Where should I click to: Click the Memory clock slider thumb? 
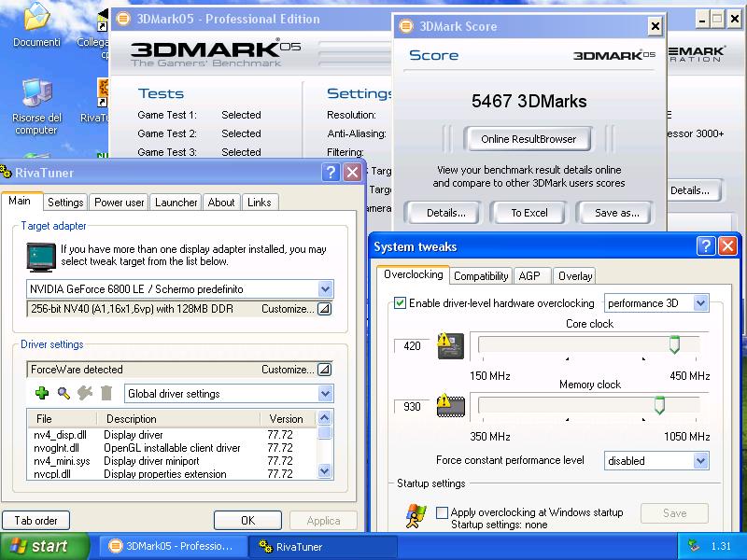click(659, 405)
